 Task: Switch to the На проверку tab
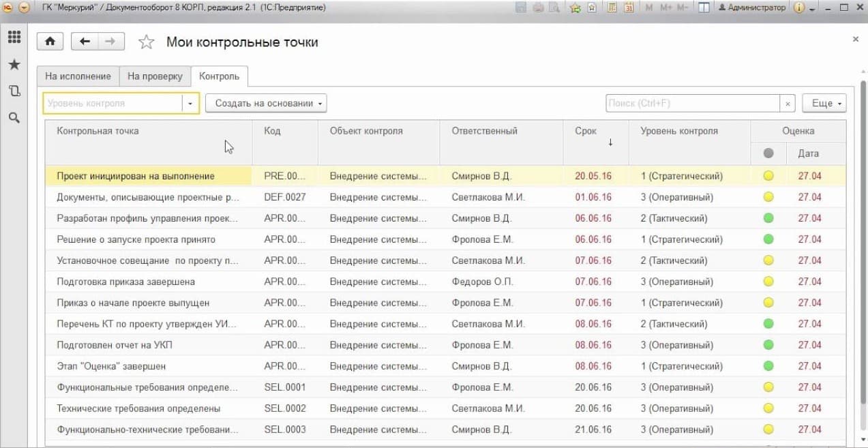(155, 76)
